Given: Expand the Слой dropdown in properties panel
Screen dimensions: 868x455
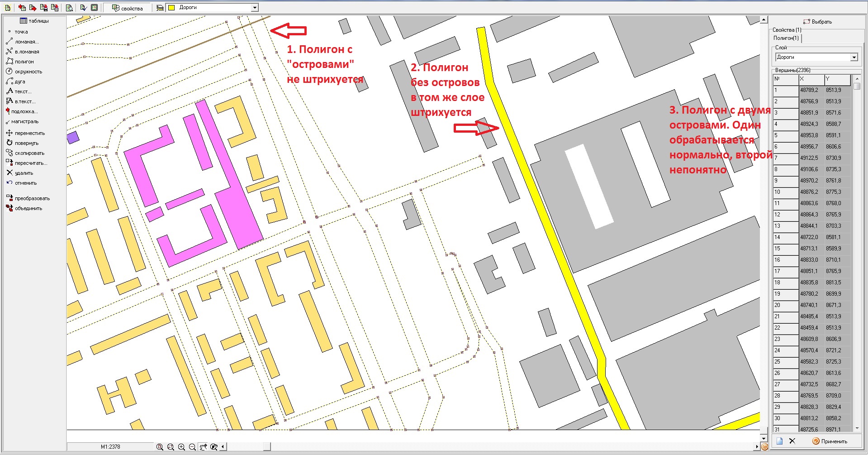Looking at the screenshot, I should [854, 57].
